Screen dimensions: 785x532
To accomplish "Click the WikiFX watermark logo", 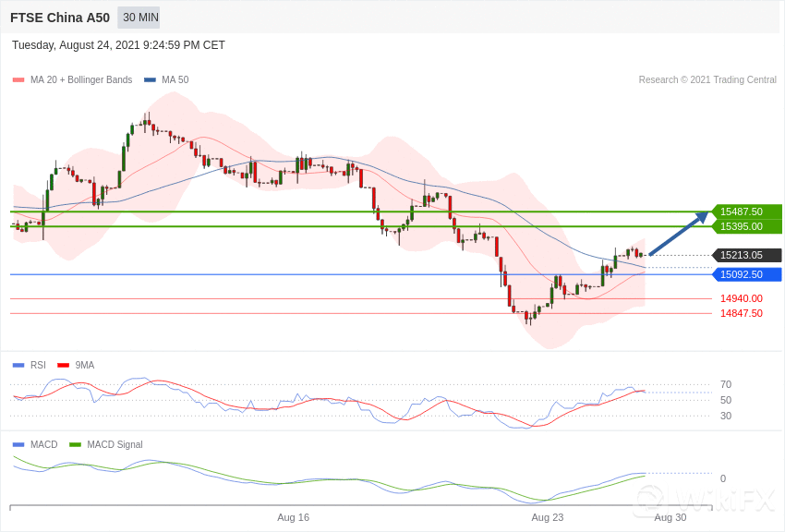I will coord(704,501).
